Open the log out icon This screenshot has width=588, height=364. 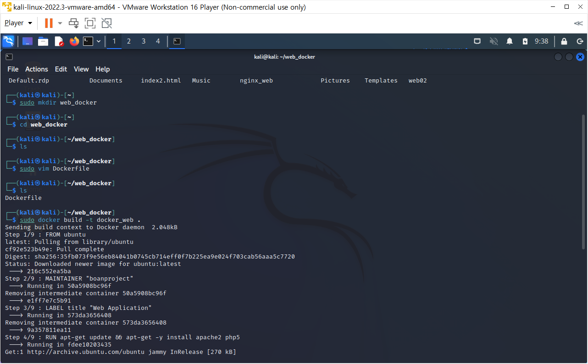coord(580,41)
